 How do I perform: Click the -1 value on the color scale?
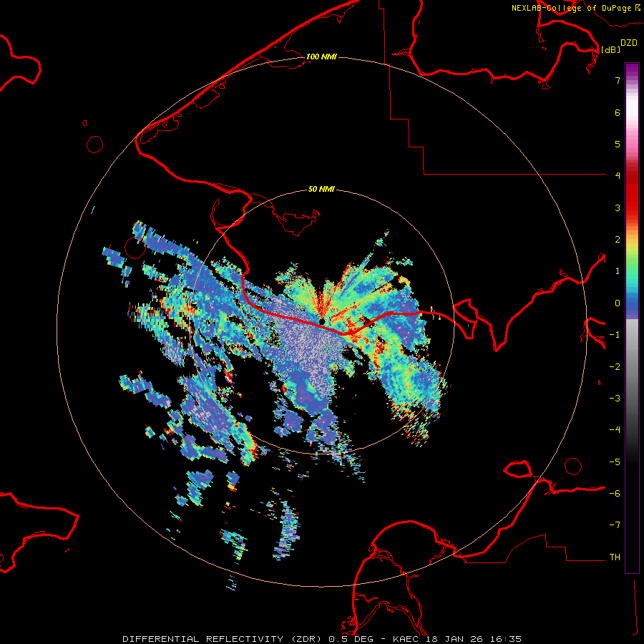[x=615, y=335]
